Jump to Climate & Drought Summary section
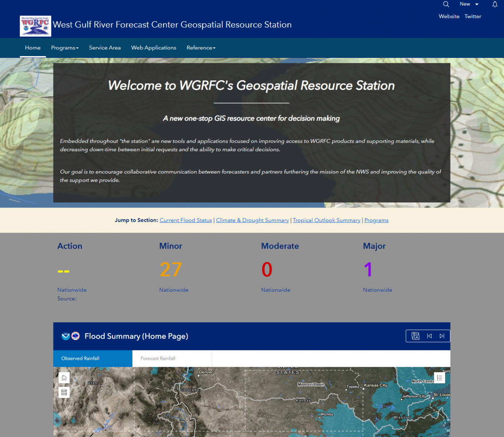This screenshot has height=437, width=504. [x=253, y=220]
